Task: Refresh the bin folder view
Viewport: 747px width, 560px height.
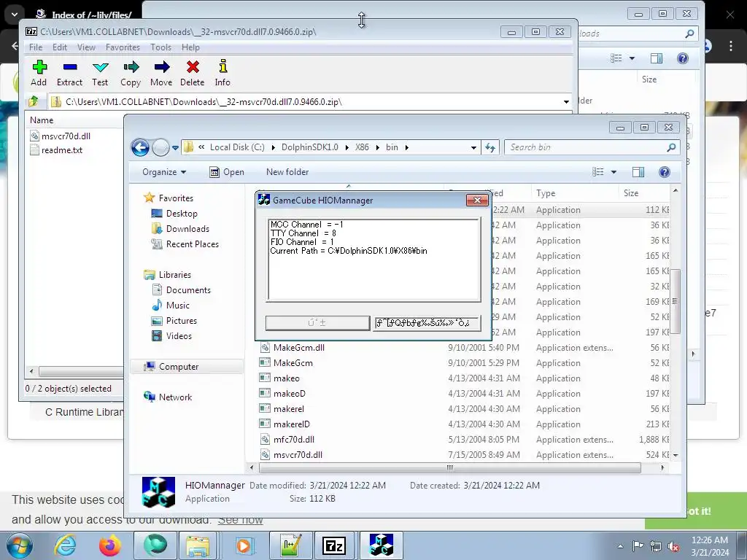Action: coord(490,147)
